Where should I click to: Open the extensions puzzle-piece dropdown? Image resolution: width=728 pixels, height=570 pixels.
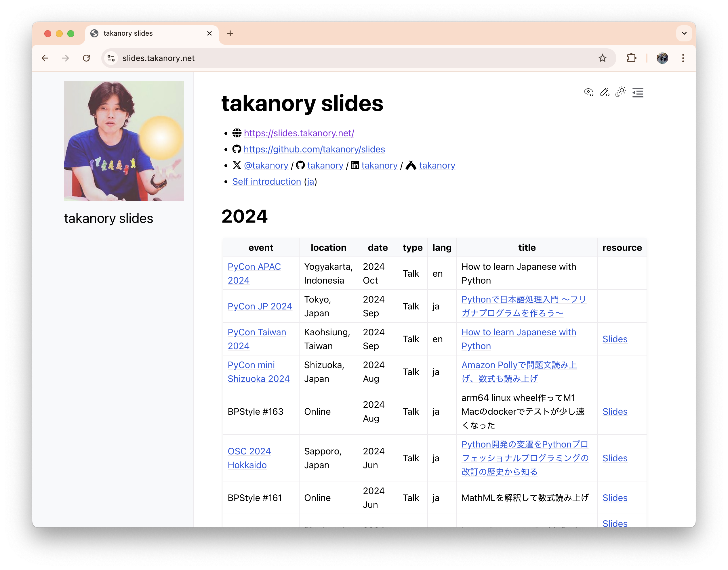[632, 58]
